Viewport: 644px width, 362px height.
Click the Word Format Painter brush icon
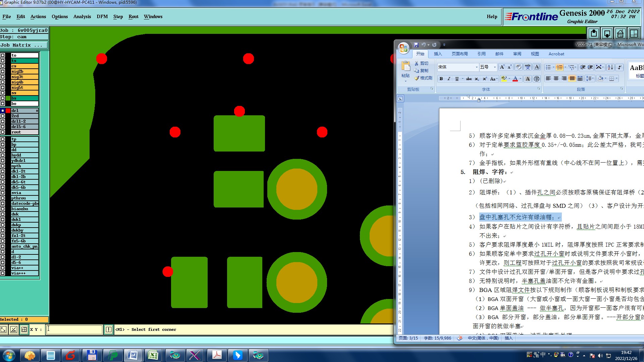[x=417, y=78]
